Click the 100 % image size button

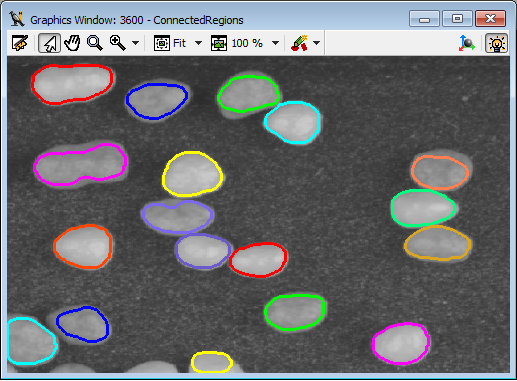coord(237,43)
